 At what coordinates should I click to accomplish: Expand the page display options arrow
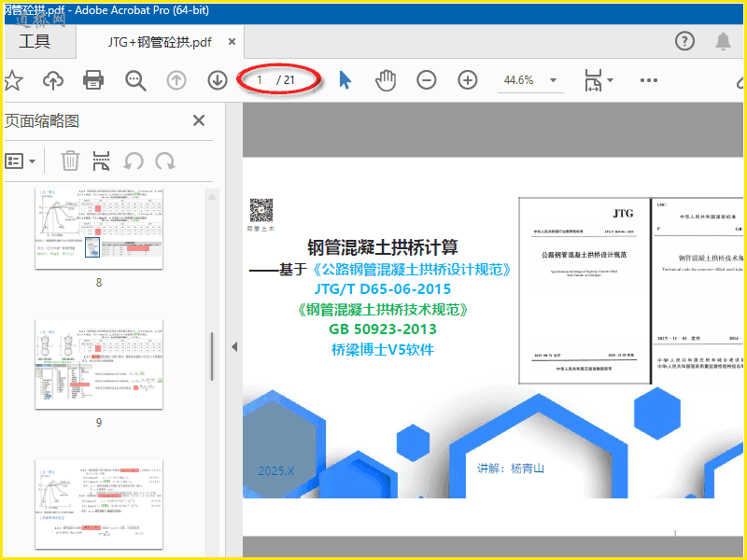coord(610,80)
